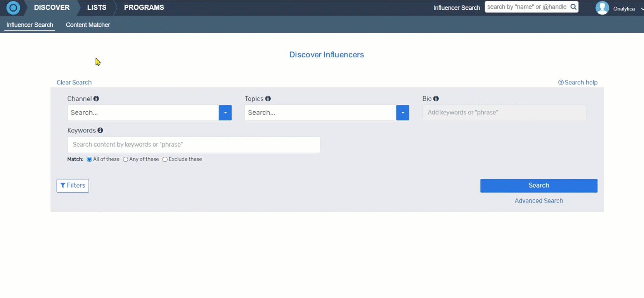Click the user avatar icon
The height and width of the screenshot is (298, 644).
(602, 8)
